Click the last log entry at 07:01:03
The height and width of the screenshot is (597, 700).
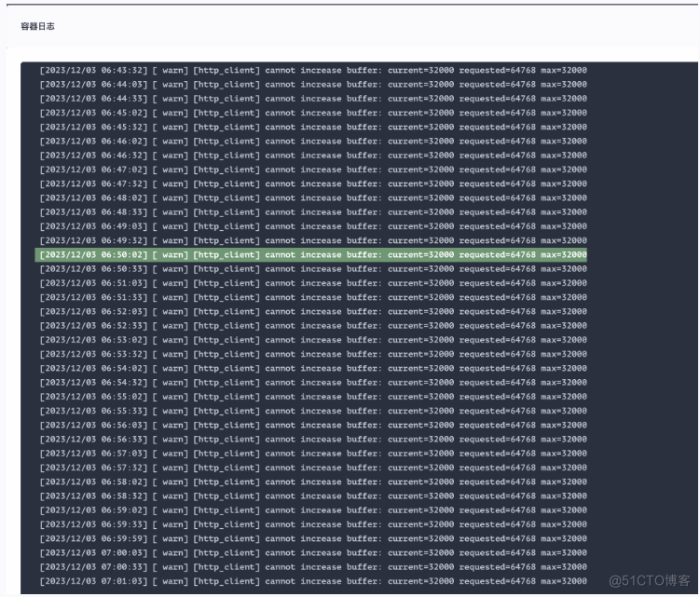click(313, 581)
